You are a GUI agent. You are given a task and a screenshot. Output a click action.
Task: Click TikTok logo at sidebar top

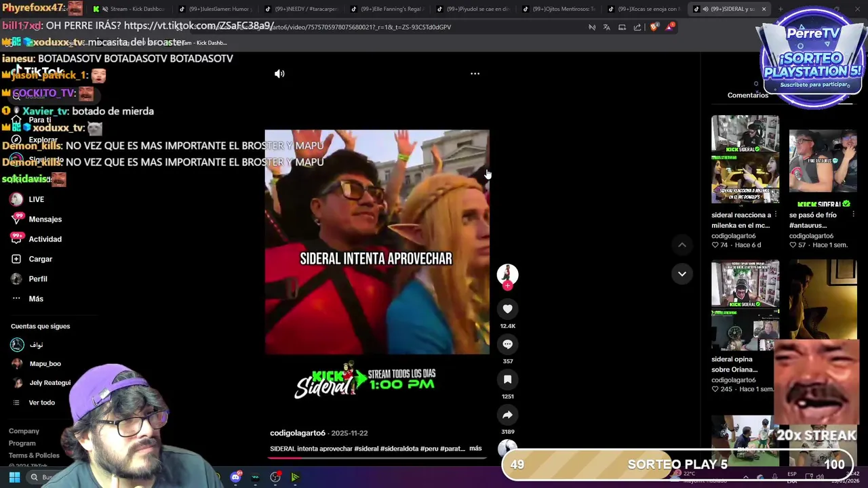click(x=38, y=71)
